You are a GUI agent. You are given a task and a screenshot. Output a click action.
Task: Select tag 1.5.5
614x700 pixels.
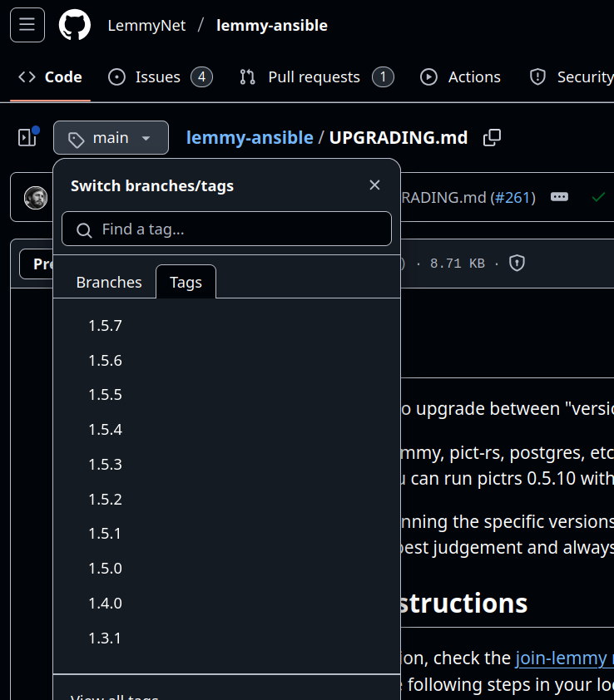(226, 395)
